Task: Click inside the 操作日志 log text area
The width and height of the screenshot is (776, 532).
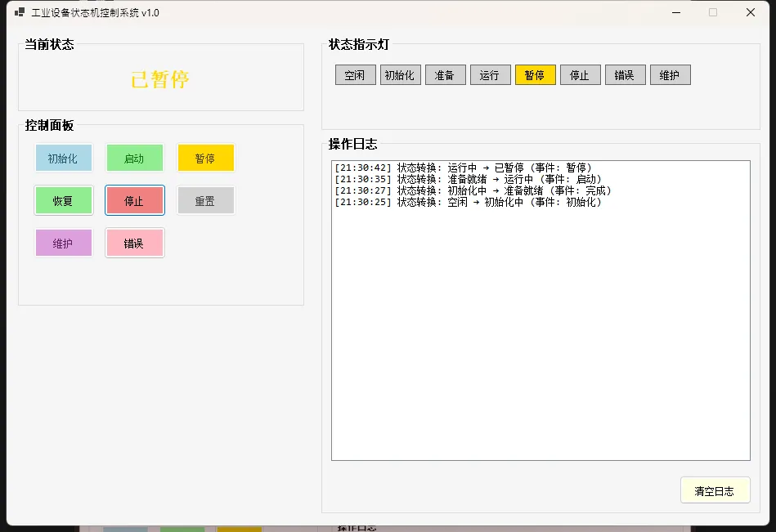Action: 540,327
